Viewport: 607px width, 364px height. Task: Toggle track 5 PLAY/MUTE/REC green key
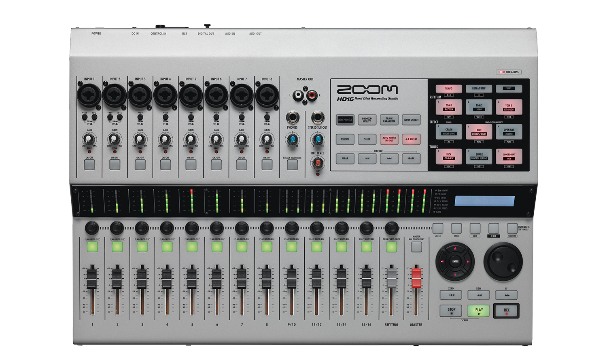(x=192, y=247)
